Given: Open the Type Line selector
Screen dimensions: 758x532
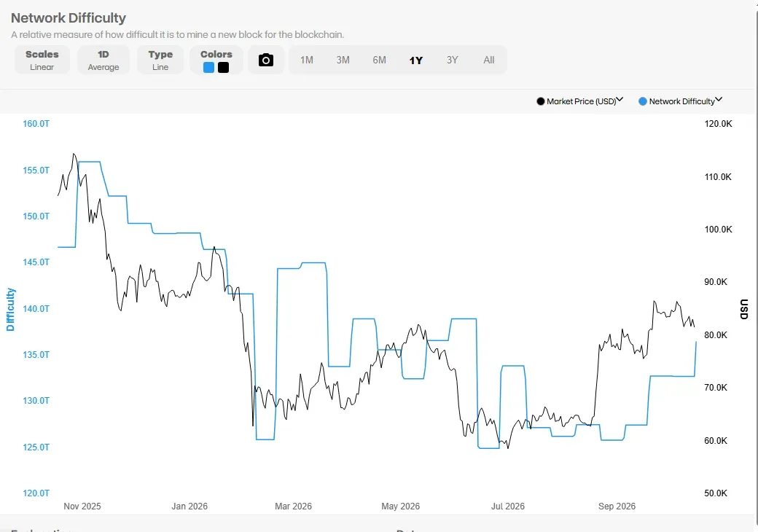Looking at the screenshot, I should tap(160, 60).
